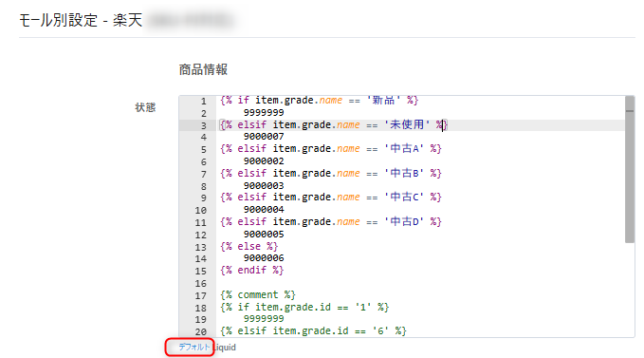Click the 商品情報 section heading

(x=203, y=69)
